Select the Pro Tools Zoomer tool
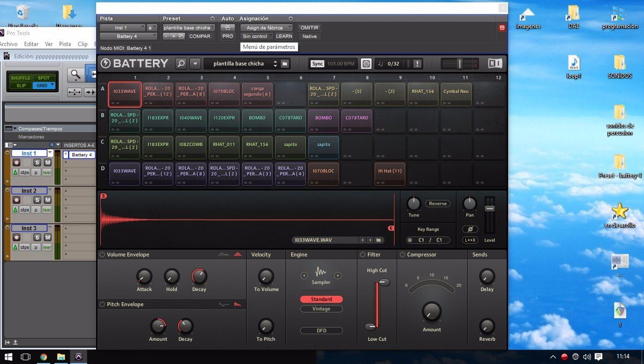This screenshot has width=644, height=364. click(76, 75)
